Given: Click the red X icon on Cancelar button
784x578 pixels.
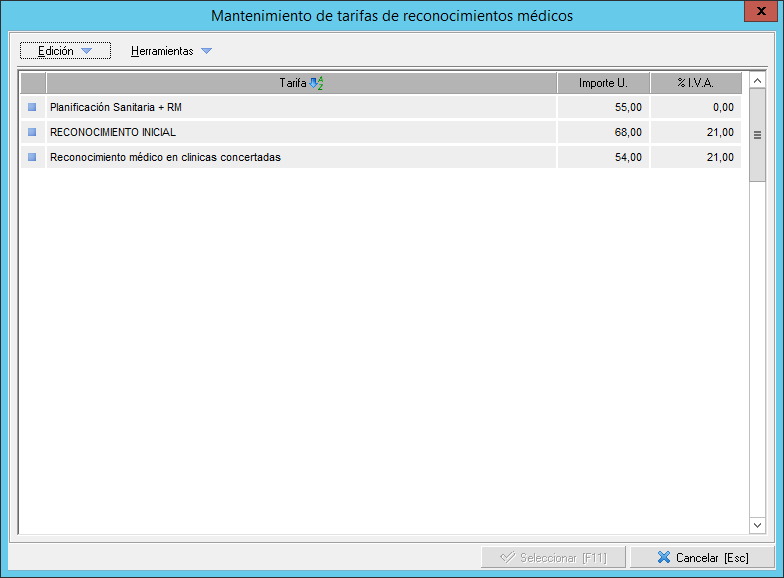Looking at the screenshot, I should [x=664, y=557].
